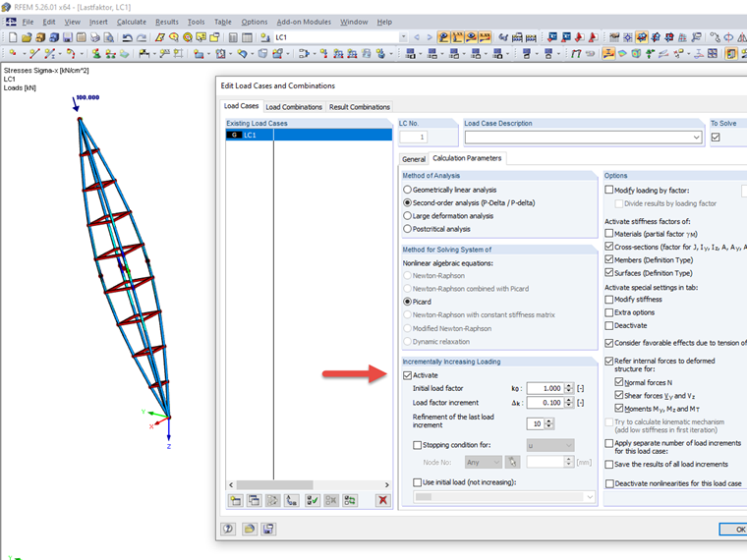Click the next load case arrow
Image resolution: width=747 pixels, height=560 pixels.
point(430,37)
